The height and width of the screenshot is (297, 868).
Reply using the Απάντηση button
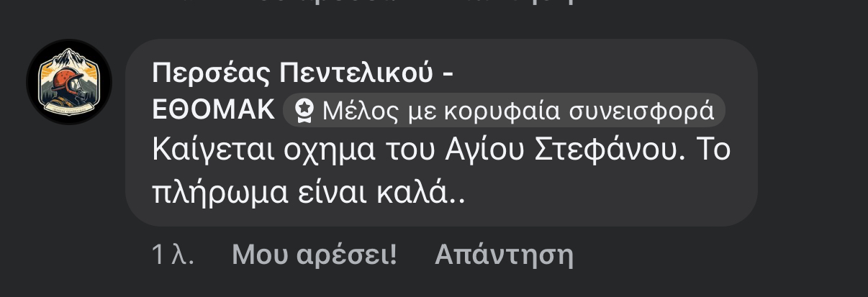[x=504, y=255]
